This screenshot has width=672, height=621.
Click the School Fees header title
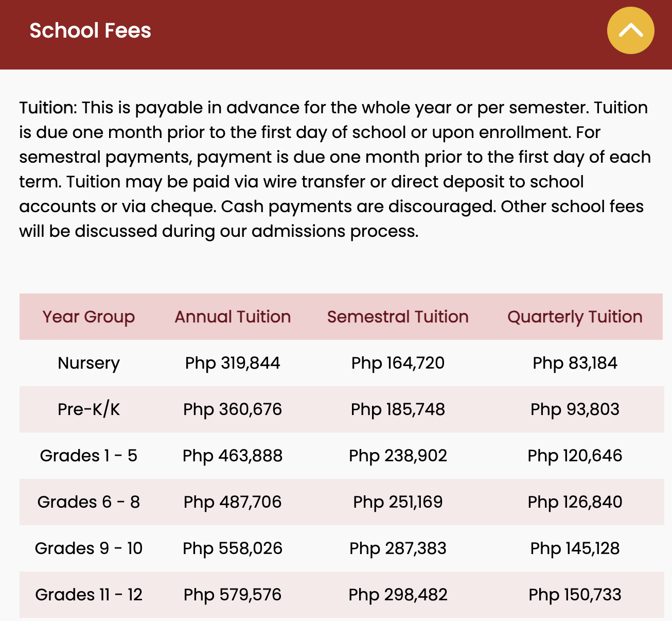click(x=91, y=31)
